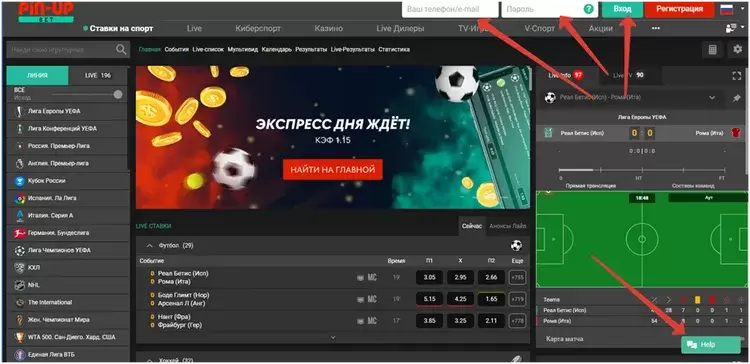This screenshot has height=364, width=750.
Task: Select the ЛИНИЯ toggle
Action: (37, 76)
